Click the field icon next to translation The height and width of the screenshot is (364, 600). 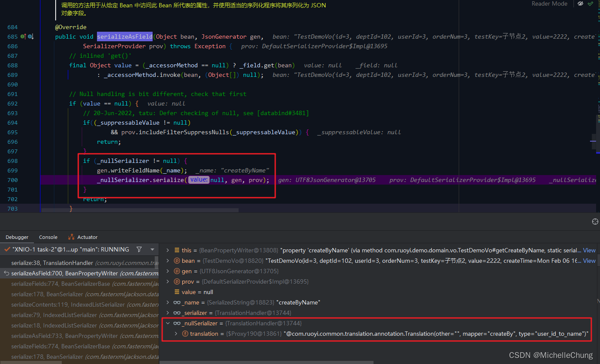click(x=185, y=334)
